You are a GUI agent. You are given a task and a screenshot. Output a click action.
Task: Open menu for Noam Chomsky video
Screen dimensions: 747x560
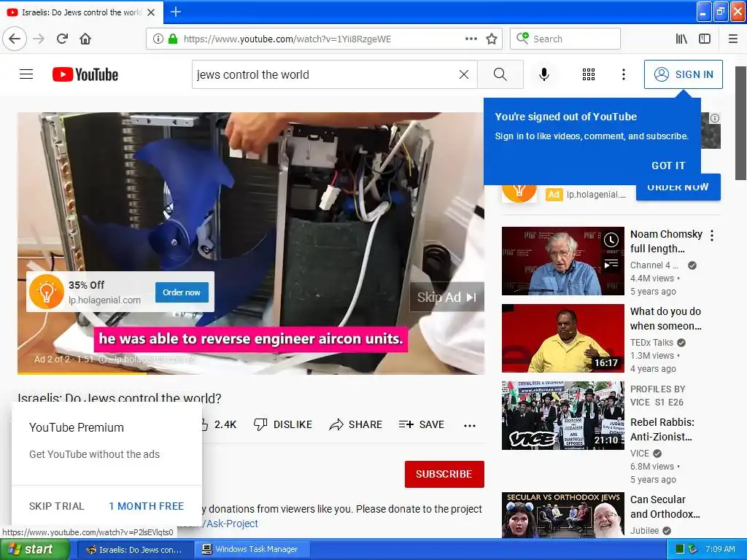click(712, 236)
